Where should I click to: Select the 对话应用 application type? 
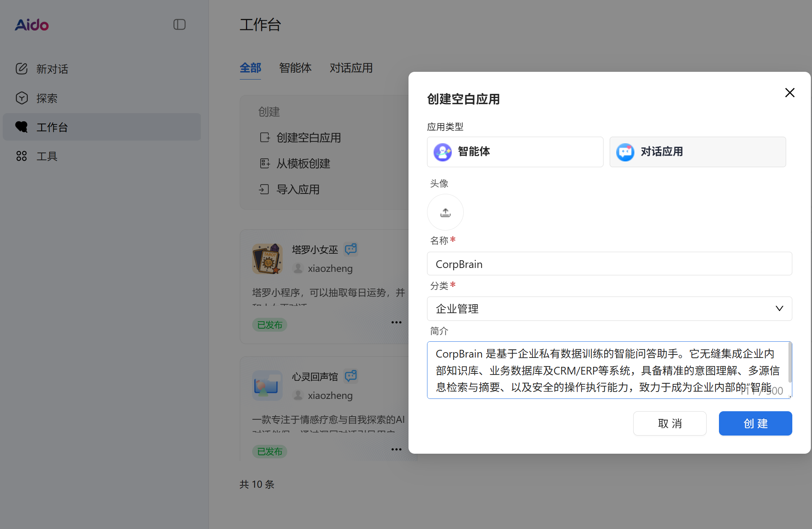click(x=697, y=152)
